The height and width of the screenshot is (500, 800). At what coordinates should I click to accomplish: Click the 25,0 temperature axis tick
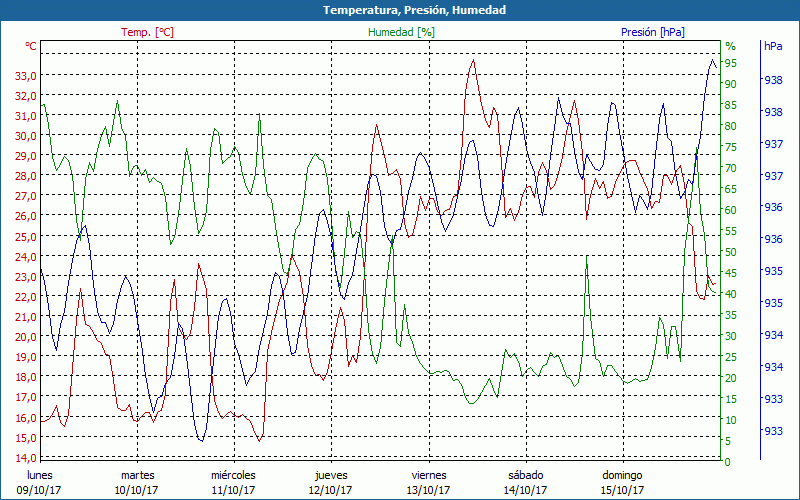click(x=26, y=236)
